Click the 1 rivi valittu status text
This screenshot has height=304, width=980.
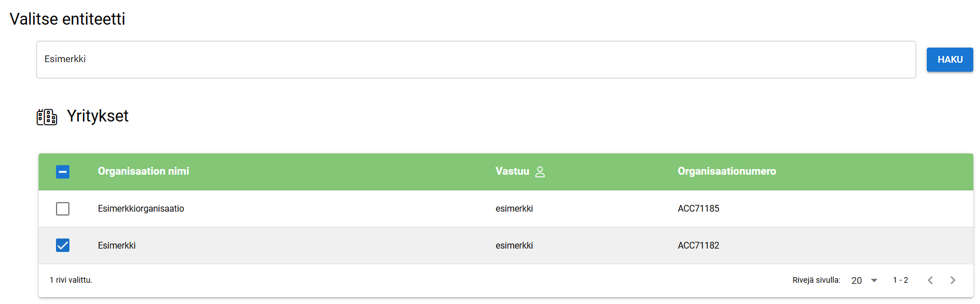point(71,280)
